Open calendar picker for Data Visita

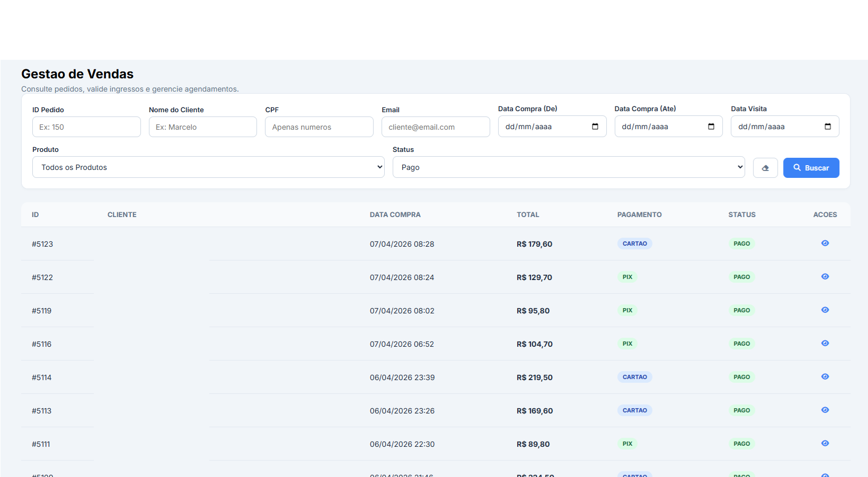click(827, 127)
